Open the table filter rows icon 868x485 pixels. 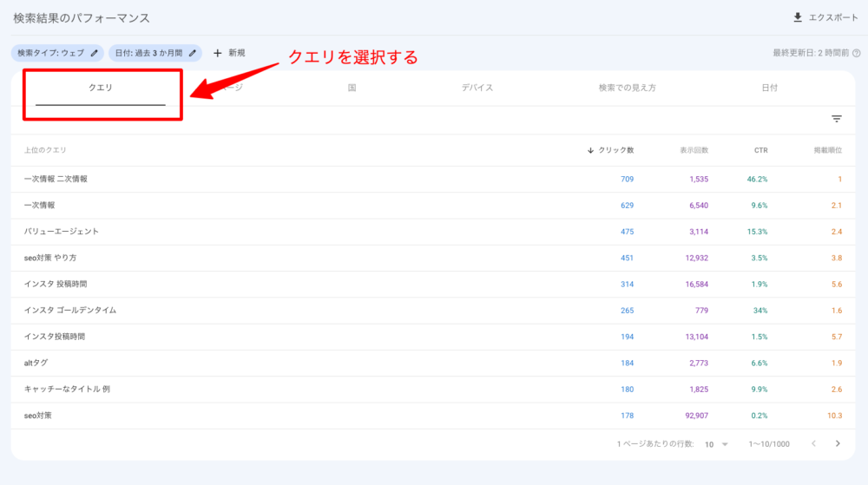tap(837, 120)
